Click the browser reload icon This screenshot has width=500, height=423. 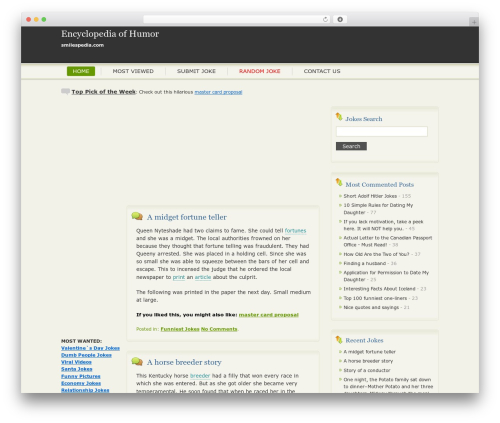tap(325, 19)
